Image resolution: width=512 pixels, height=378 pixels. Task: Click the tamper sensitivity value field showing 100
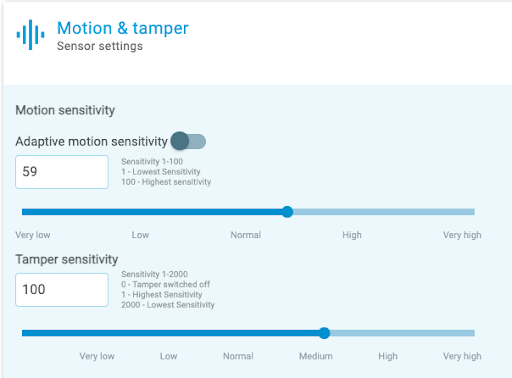[62, 290]
